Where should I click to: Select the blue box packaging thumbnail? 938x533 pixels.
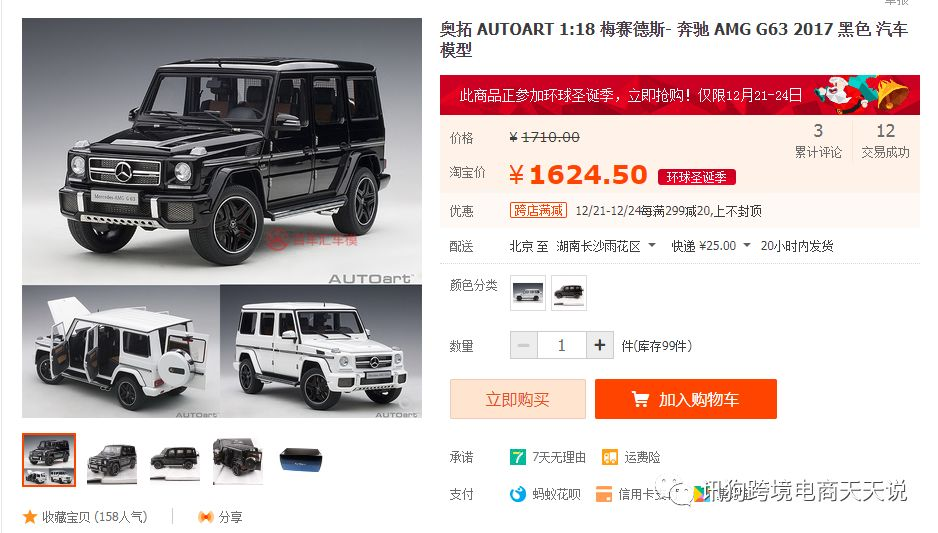coord(301,459)
